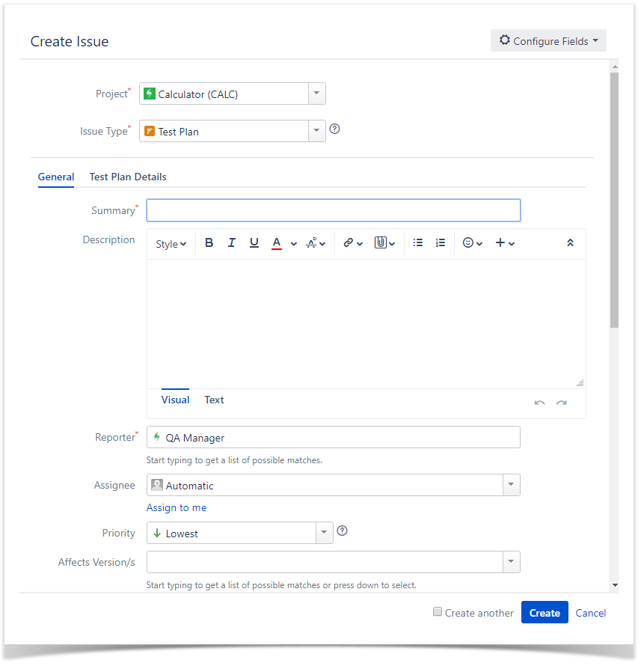Open the attachment options in the toolbar
Image resolution: width=644 pixels, height=666 pixels.
[x=384, y=243]
